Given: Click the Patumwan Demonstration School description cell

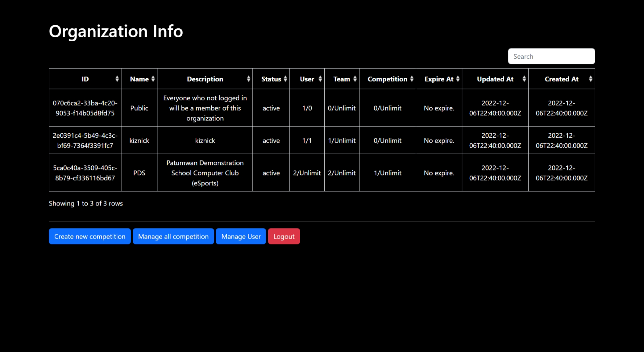Looking at the screenshot, I should [205, 173].
